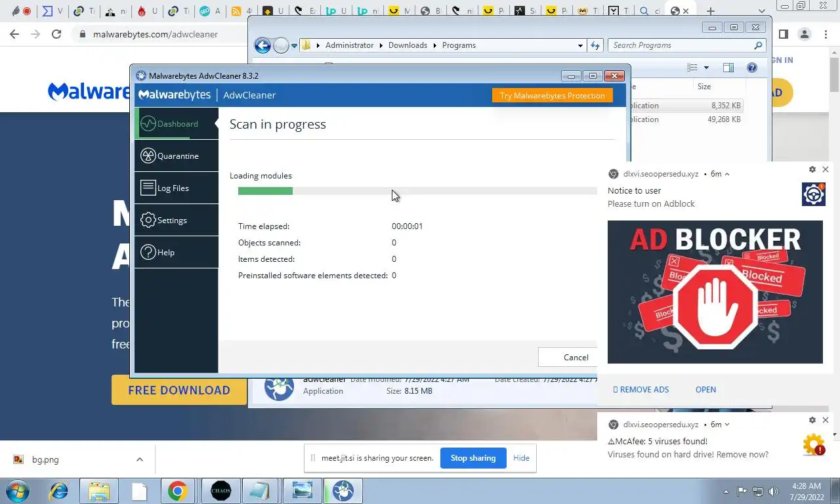Select the 8,352 KB file row
Screen dimensions: 840x504
point(686,105)
